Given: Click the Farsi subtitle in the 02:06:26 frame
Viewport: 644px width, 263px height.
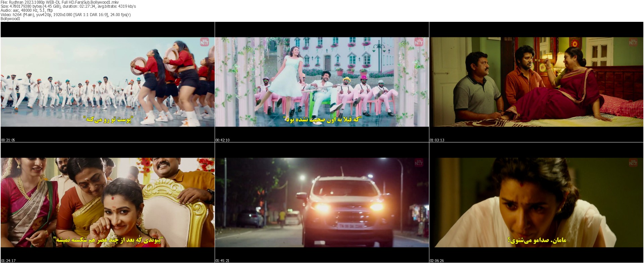Looking at the screenshot, I should pyautogui.click(x=536, y=240).
